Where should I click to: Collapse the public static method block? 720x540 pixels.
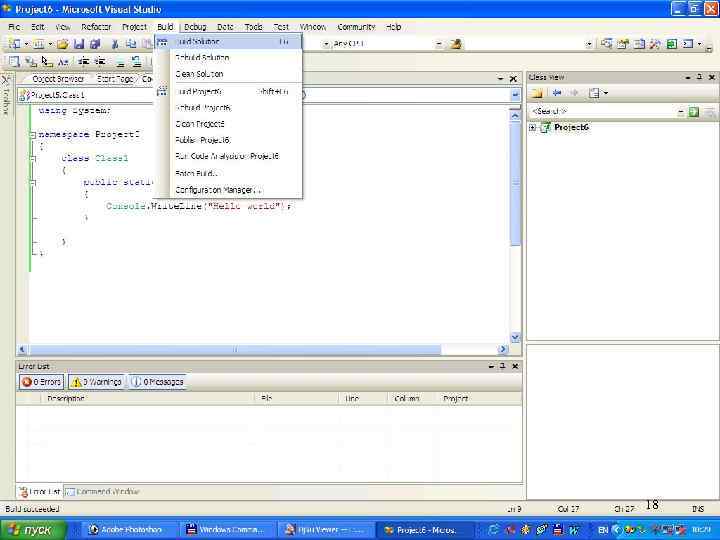(x=33, y=182)
